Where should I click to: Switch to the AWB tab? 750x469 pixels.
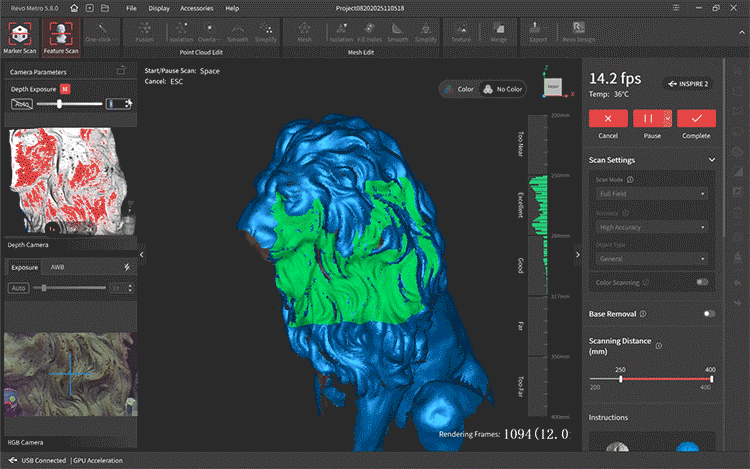pyautogui.click(x=59, y=267)
